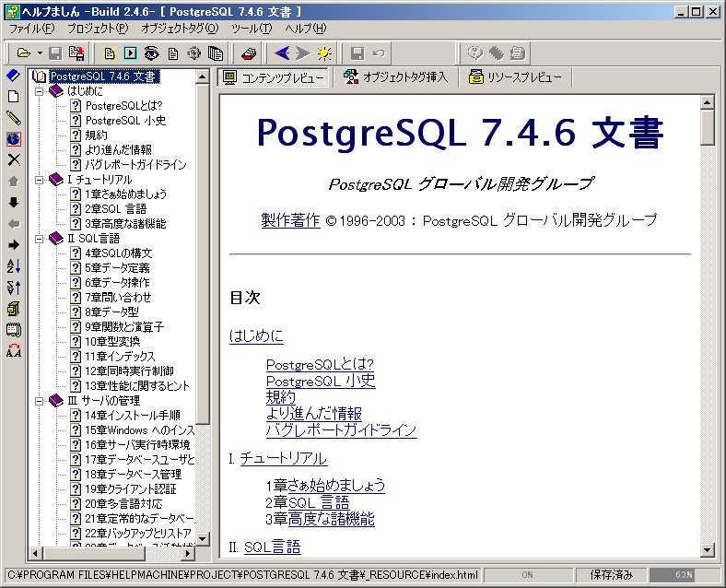Collapse the はじめに tree node
This screenshot has height=588, width=726.
click(39, 91)
